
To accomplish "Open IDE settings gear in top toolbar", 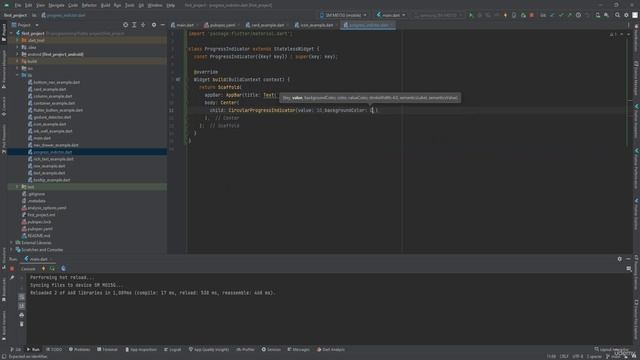I will (627, 15).
